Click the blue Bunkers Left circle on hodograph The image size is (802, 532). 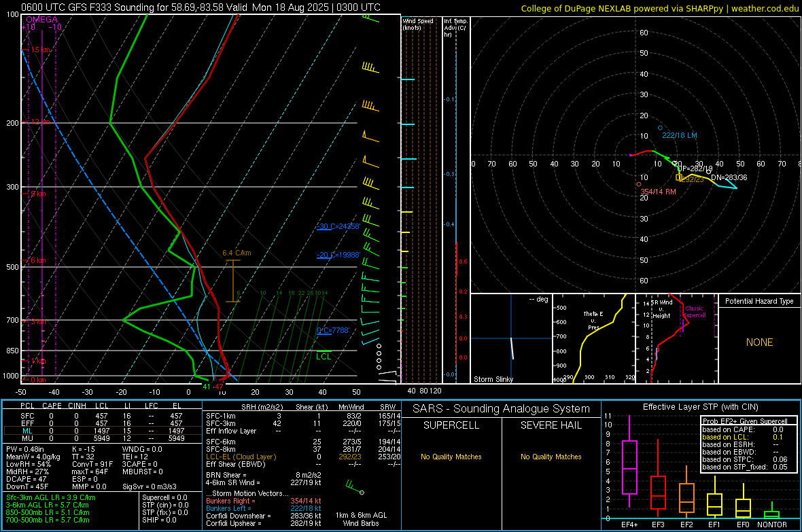tap(660, 128)
